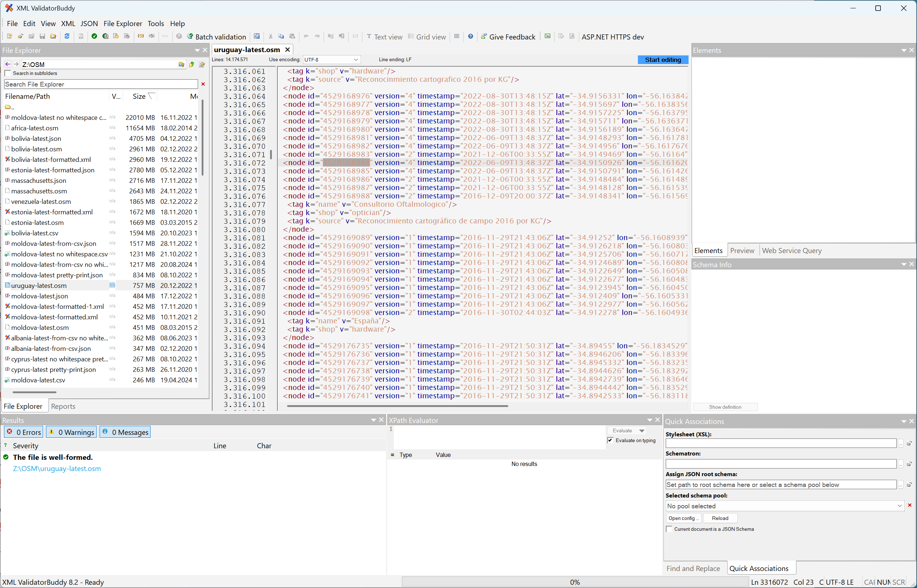Viewport: 917px width, 588px height.
Task: Toggle the 0 Errors filter button
Action: (24, 432)
